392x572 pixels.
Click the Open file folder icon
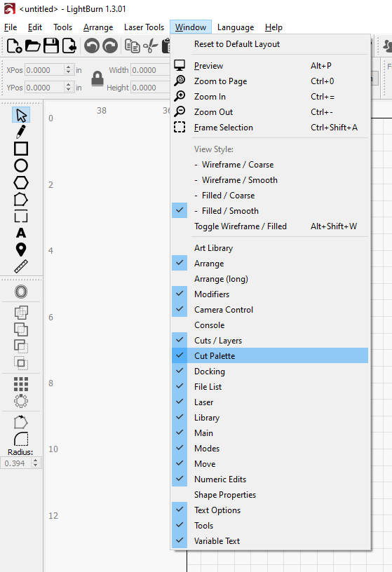click(32, 46)
